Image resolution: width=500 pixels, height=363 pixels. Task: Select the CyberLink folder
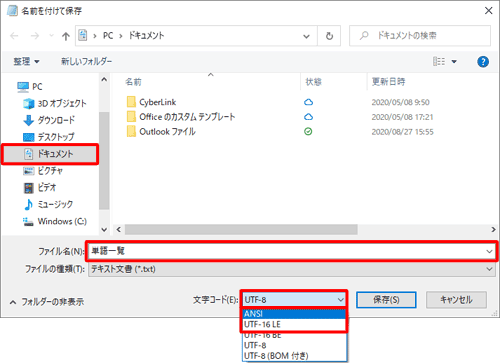point(152,102)
